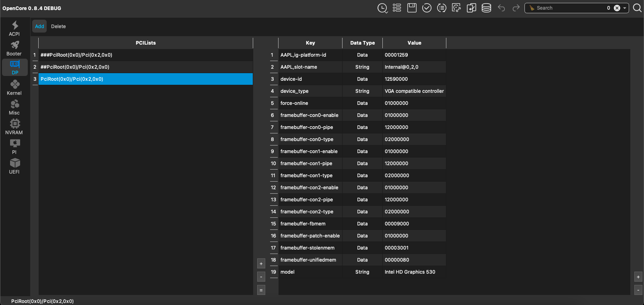
Task: Open the UEFI section
Action: tap(14, 166)
